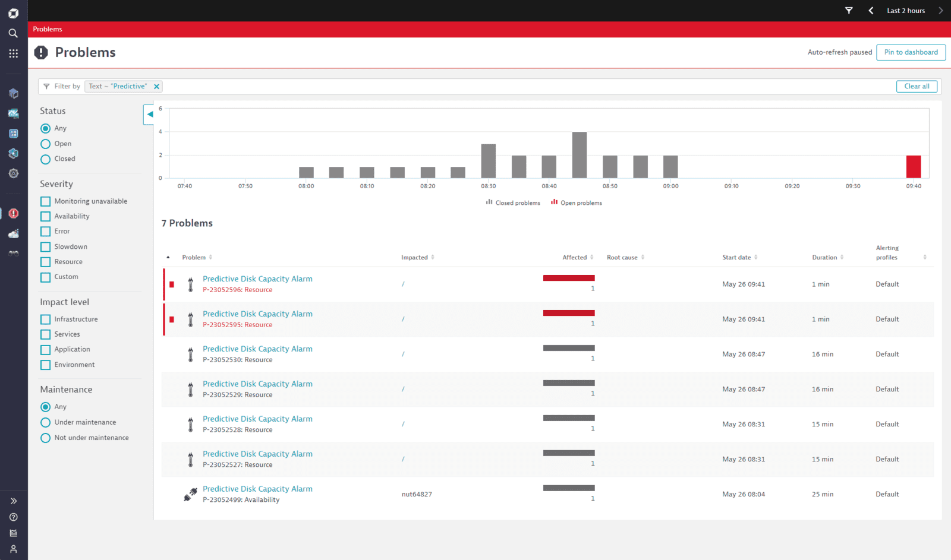This screenshot has height=560, width=951.
Task: Collapse the filter panel with the blue chevron
Action: [149, 115]
